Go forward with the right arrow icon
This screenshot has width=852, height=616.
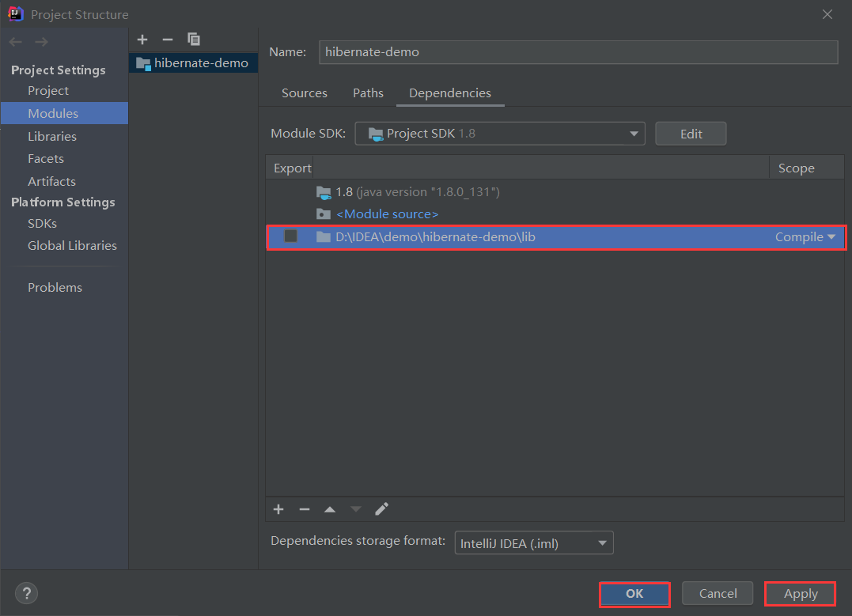click(41, 42)
